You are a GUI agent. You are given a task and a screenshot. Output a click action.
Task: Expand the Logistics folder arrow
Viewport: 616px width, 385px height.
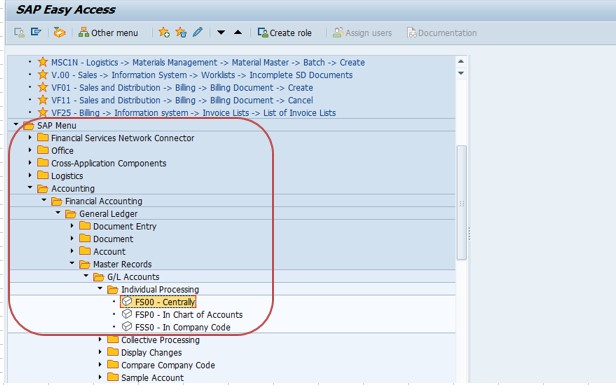[x=30, y=175]
